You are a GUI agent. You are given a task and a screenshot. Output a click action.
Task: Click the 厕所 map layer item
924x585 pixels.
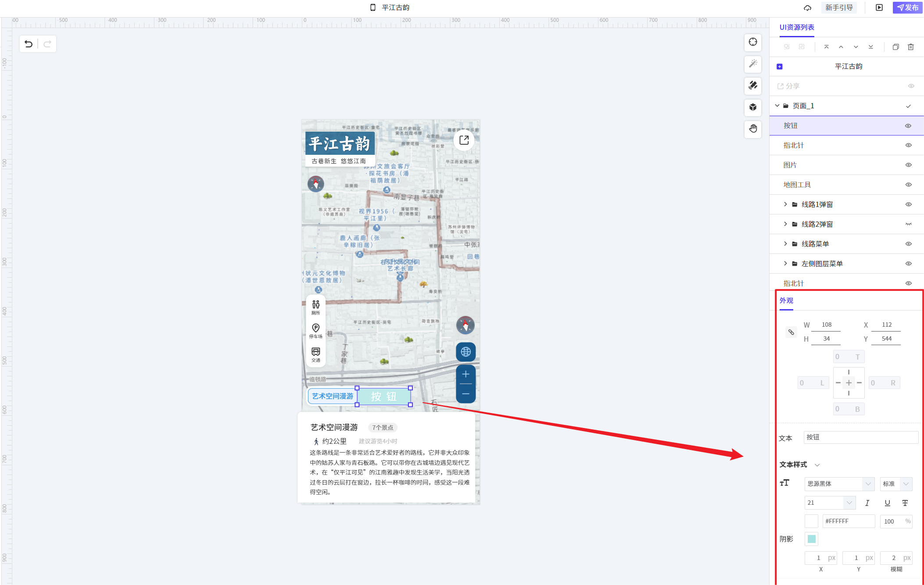click(315, 307)
